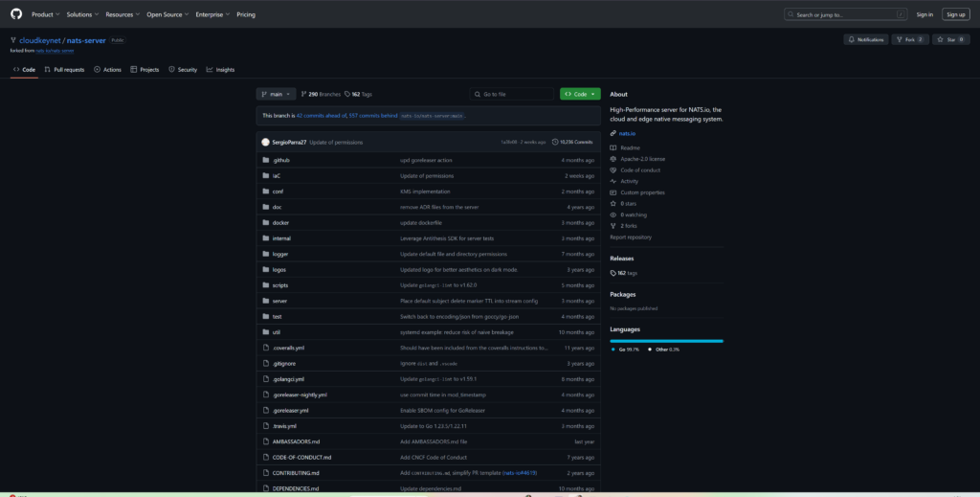Screen dimensions: 980x497
Task: Switch to the Pull requests tab
Action: point(64,69)
